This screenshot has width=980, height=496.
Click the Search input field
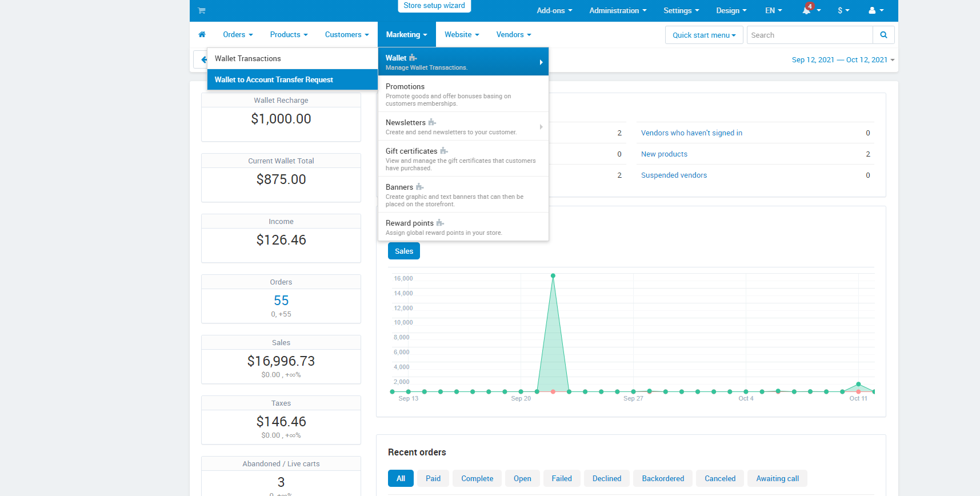810,35
